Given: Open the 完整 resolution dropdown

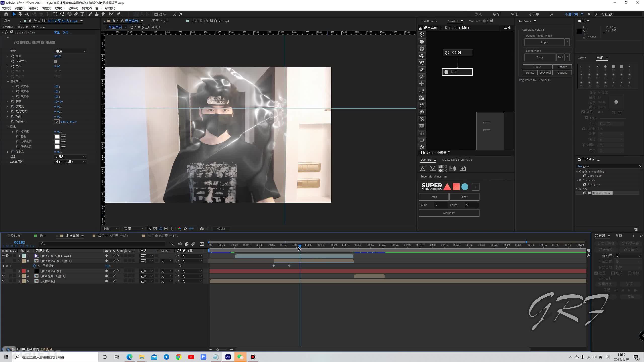Looking at the screenshot, I should point(133,229).
